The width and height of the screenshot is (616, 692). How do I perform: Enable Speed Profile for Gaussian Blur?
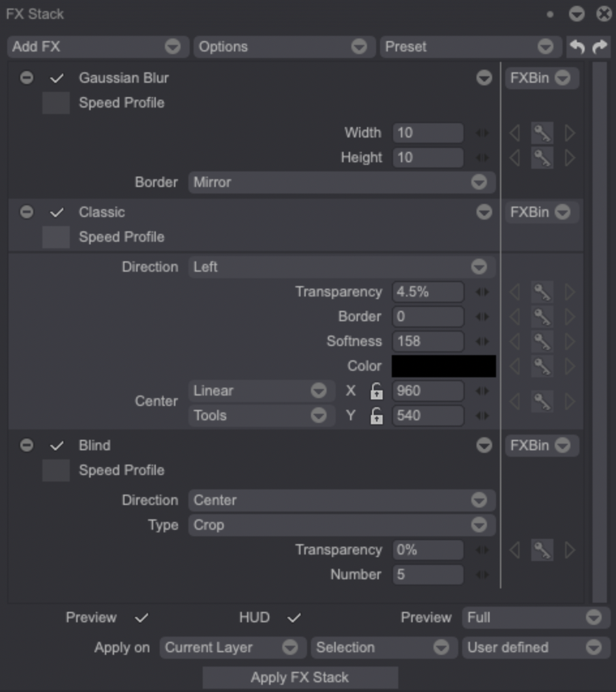coord(55,102)
